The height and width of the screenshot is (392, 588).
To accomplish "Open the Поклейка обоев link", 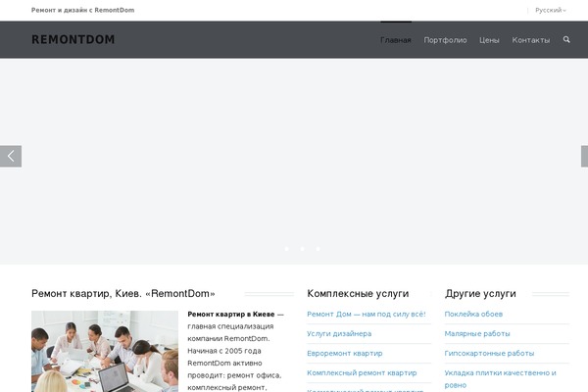I will pos(473,314).
